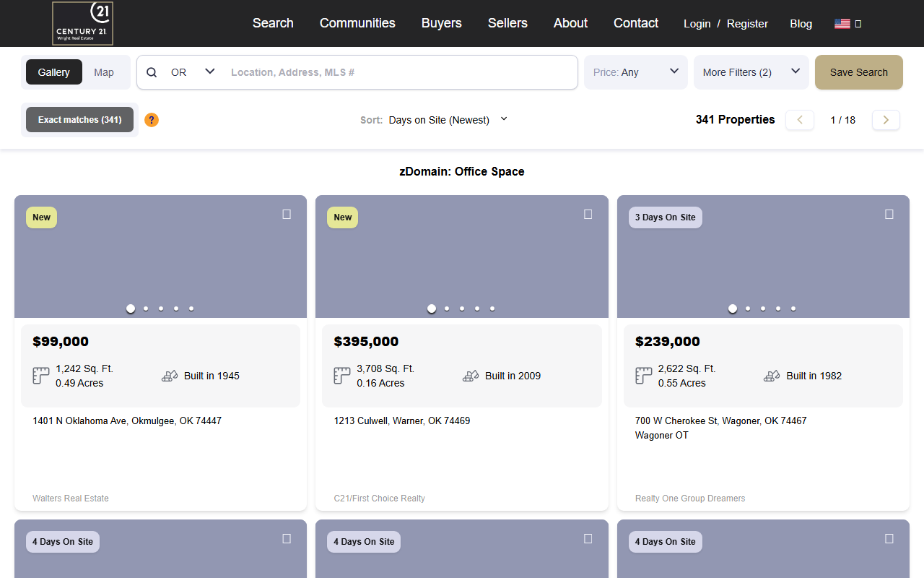Open the Contact menu
Image resolution: width=924 pixels, height=578 pixels.
click(636, 23)
